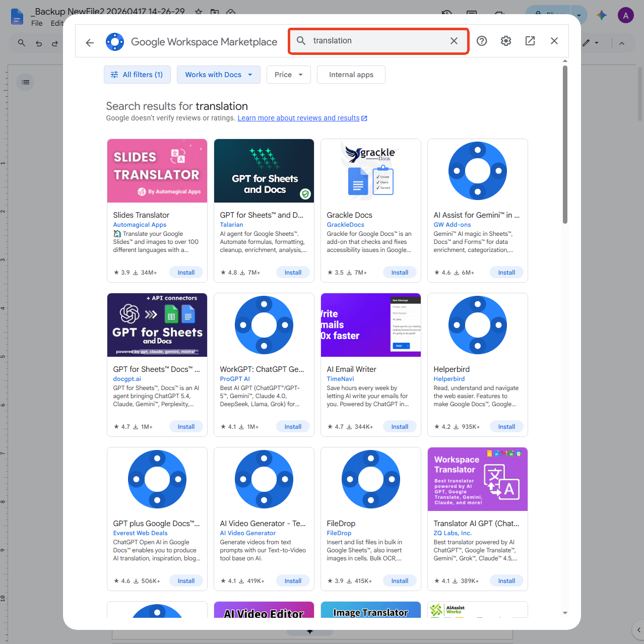Install GPT plus Google Docs add-on
Screen dimensions: 644x644
[186, 581]
